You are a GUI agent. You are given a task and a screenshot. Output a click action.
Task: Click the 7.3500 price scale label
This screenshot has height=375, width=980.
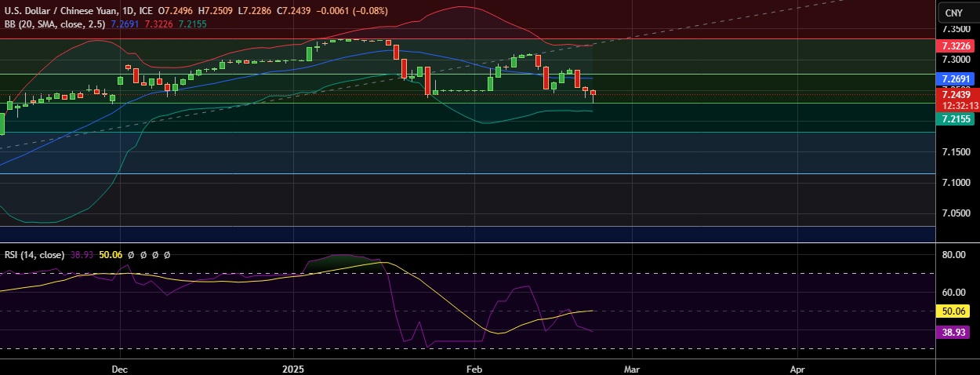pyautogui.click(x=956, y=29)
